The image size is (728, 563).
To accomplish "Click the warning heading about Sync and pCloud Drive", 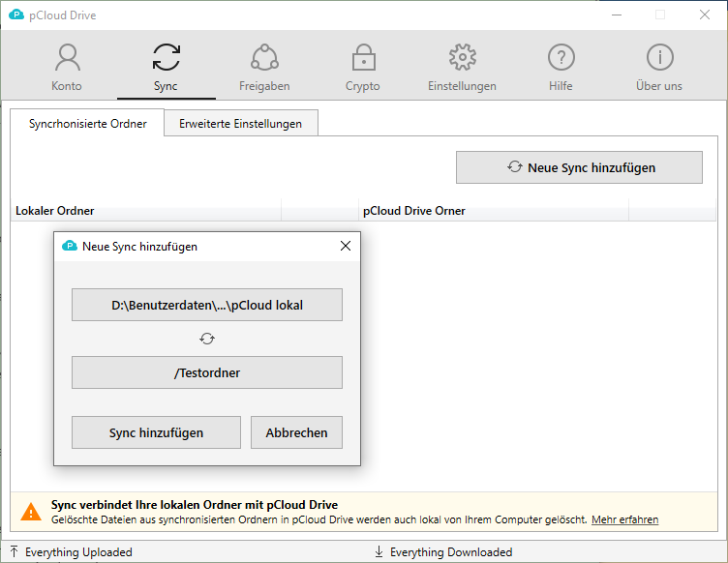I will point(195,505).
